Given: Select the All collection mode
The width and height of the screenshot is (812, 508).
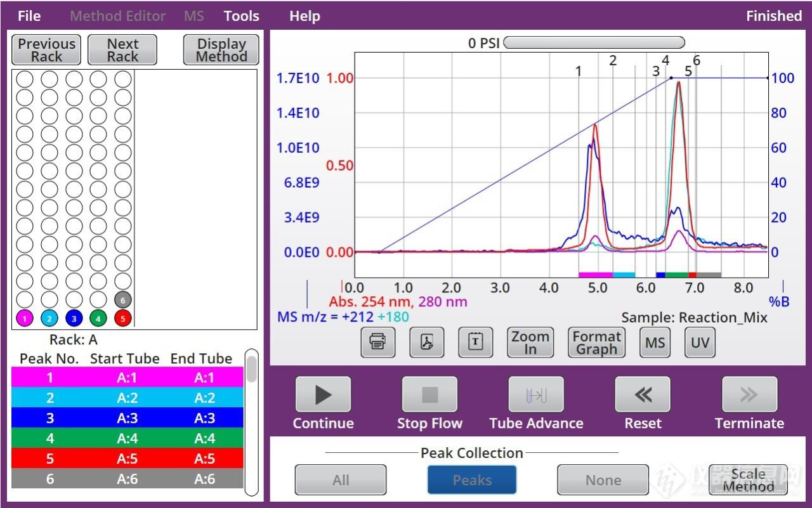Looking at the screenshot, I should pos(341,480).
